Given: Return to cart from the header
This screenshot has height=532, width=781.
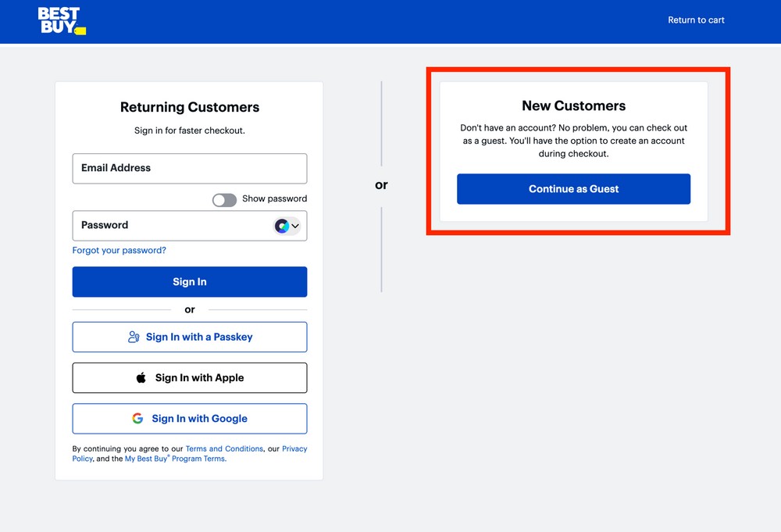Looking at the screenshot, I should (x=696, y=20).
